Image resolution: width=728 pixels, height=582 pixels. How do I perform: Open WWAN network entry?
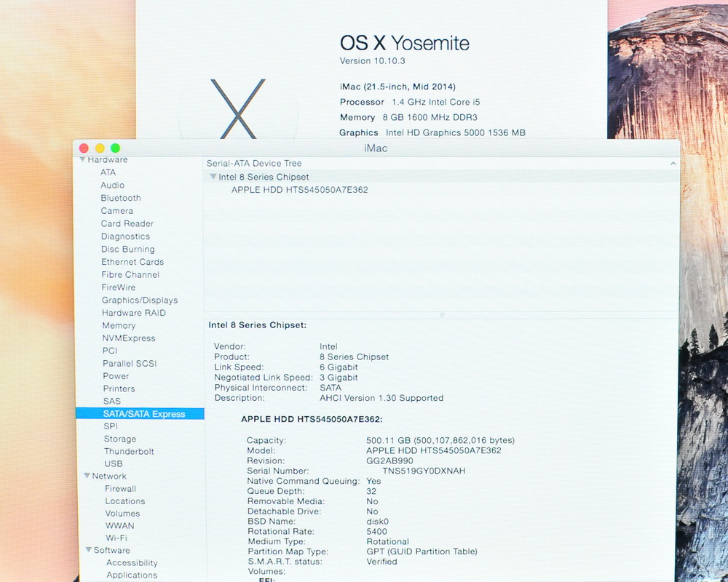click(120, 526)
